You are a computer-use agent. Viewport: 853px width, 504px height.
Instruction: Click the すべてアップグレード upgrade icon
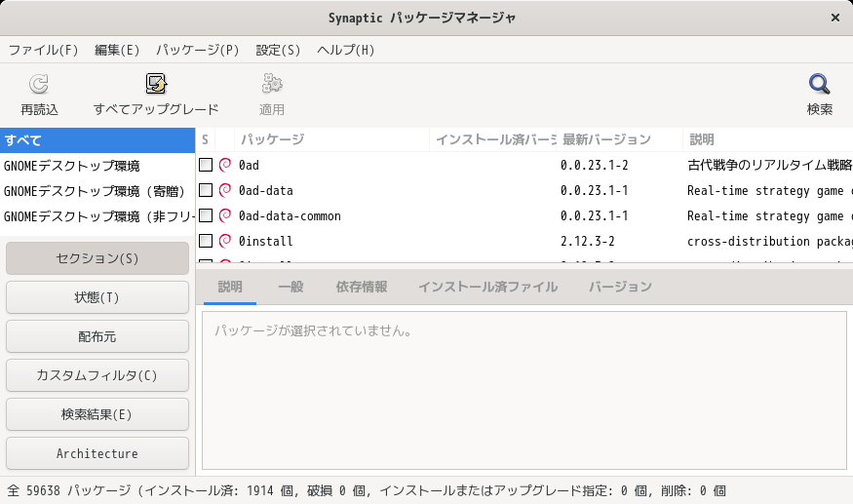pyautogui.click(x=156, y=84)
